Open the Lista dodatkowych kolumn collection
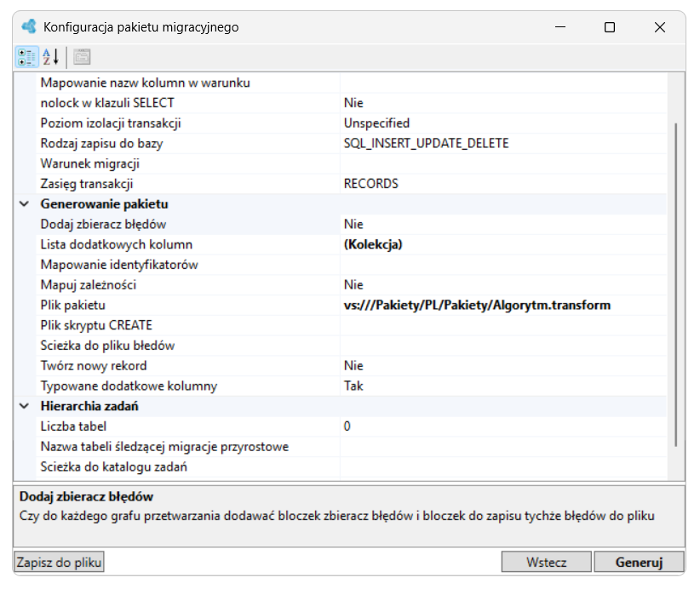 click(x=503, y=244)
